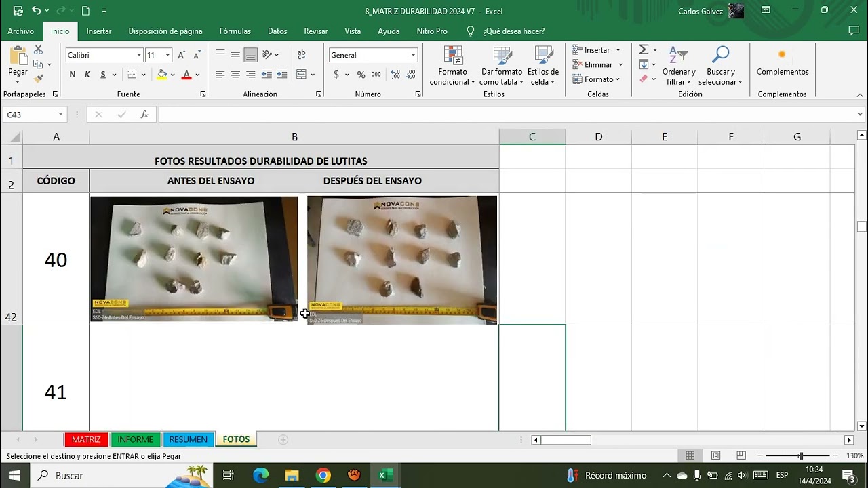Click the zoom slider handle
This screenshot has width=868, height=488.
coord(801,456)
